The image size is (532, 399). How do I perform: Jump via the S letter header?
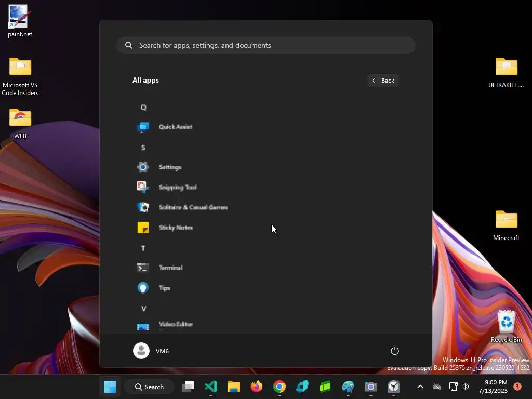[x=143, y=148]
